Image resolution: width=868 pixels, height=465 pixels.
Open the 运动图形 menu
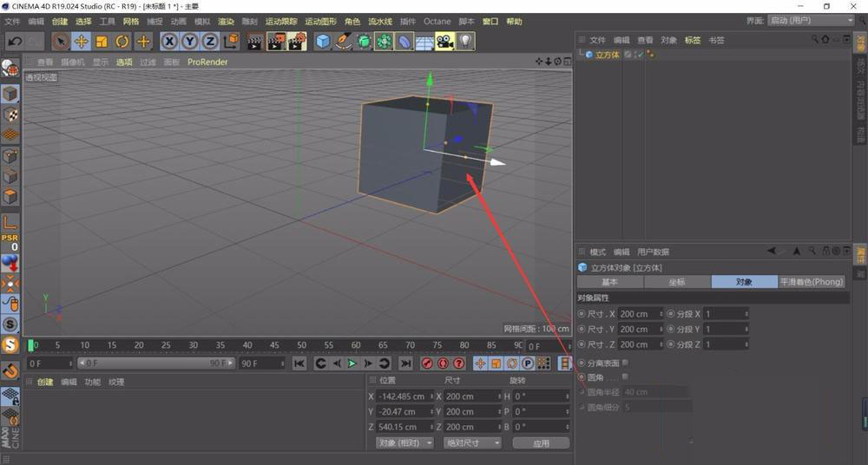coord(320,22)
